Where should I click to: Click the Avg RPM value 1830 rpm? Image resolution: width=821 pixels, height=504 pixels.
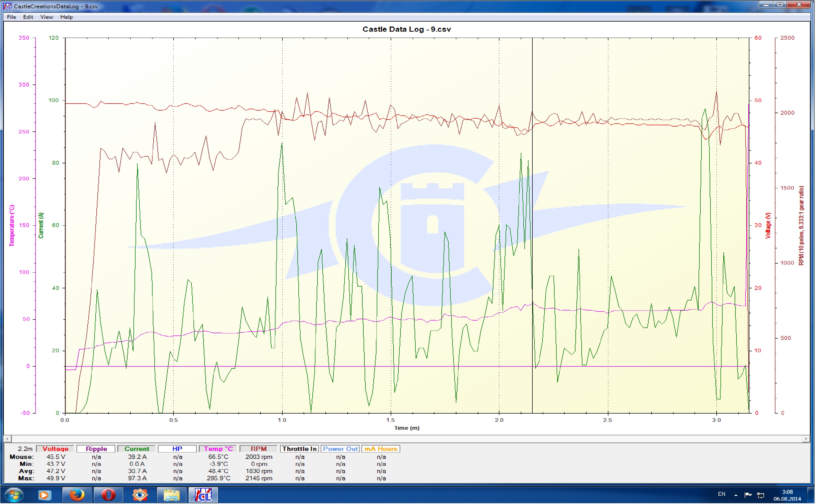(x=259, y=471)
